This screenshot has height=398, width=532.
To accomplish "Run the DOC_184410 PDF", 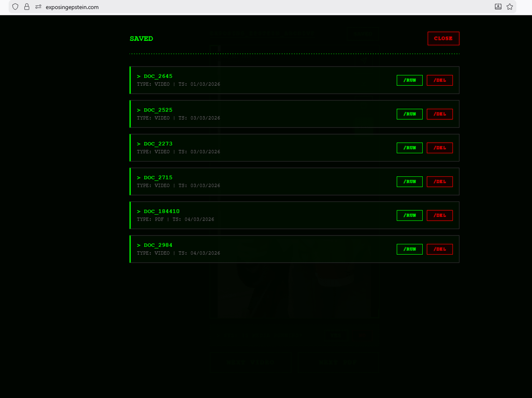I will (409, 215).
